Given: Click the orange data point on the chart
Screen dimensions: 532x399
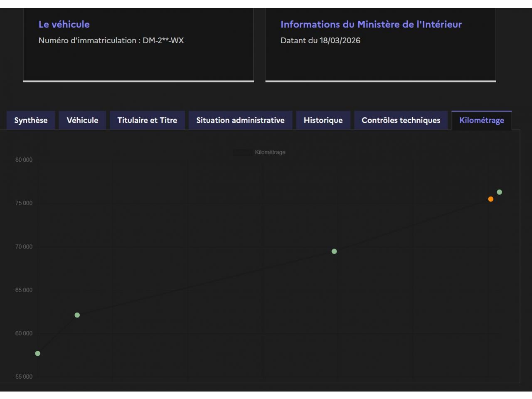Looking at the screenshot, I should point(490,199).
